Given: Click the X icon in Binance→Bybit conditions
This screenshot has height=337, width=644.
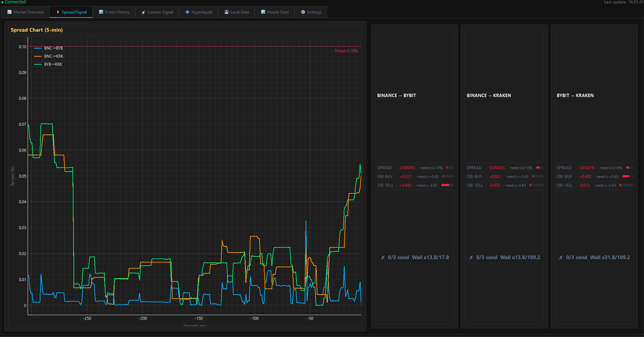Looking at the screenshot, I should coord(382,257).
